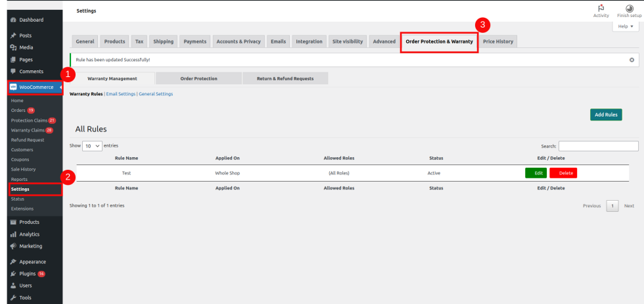Click the Orders count badge 19
Image resolution: width=644 pixels, height=304 pixels.
coord(31,111)
